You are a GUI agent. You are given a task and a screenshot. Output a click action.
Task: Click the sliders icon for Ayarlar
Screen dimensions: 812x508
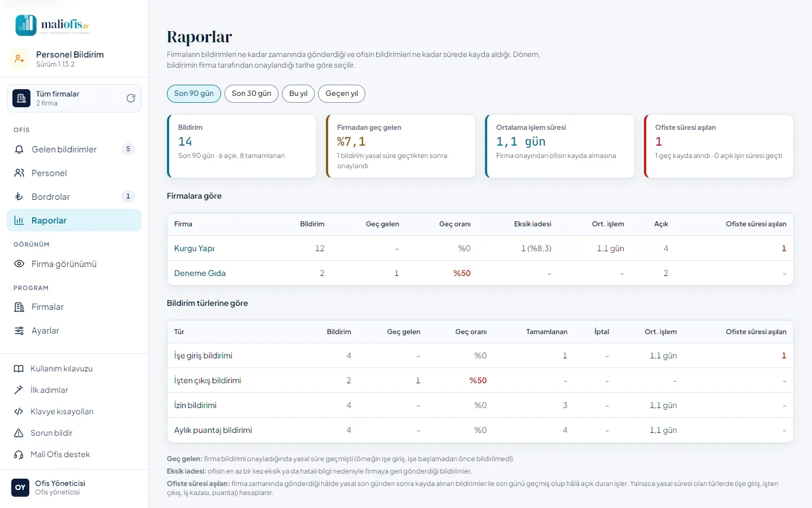(19, 331)
